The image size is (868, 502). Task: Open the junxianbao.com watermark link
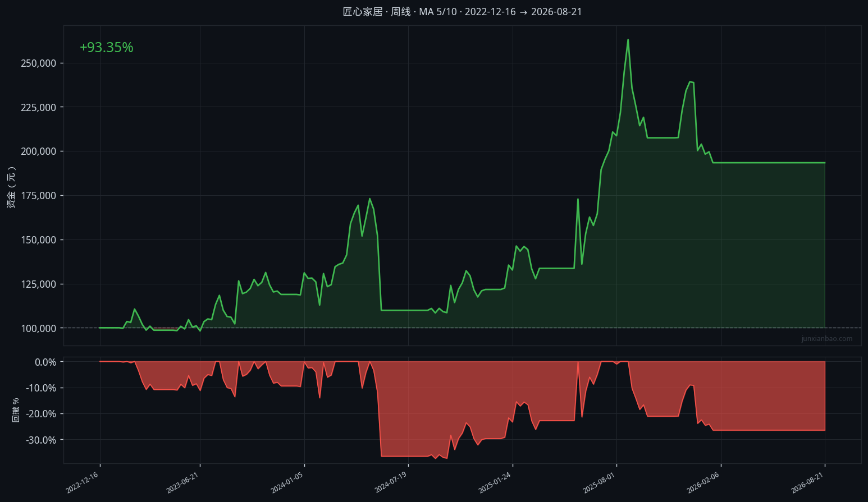(827, 339)
